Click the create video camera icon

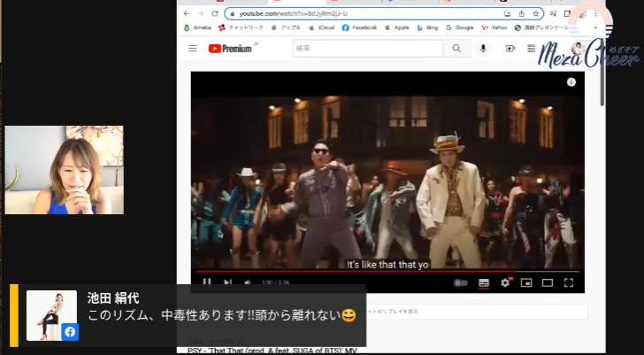coord(510,49)
